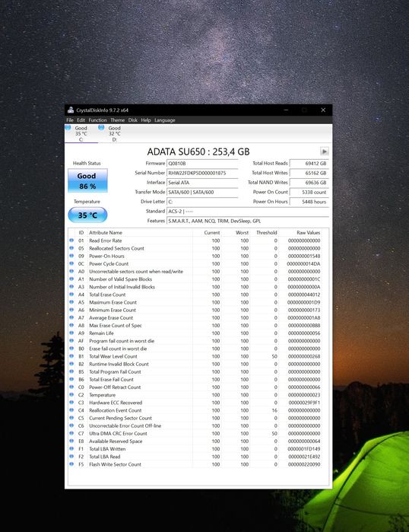The image size is (409, 532).
Task: Click the Raw Values column header
Action: [308, 232]
